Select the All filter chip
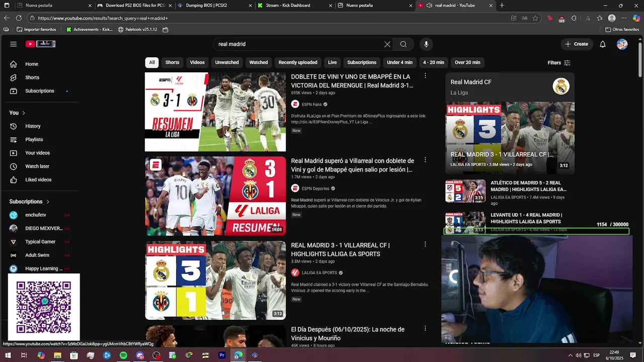Screen dimensions: 644x362 click(152, 62)
